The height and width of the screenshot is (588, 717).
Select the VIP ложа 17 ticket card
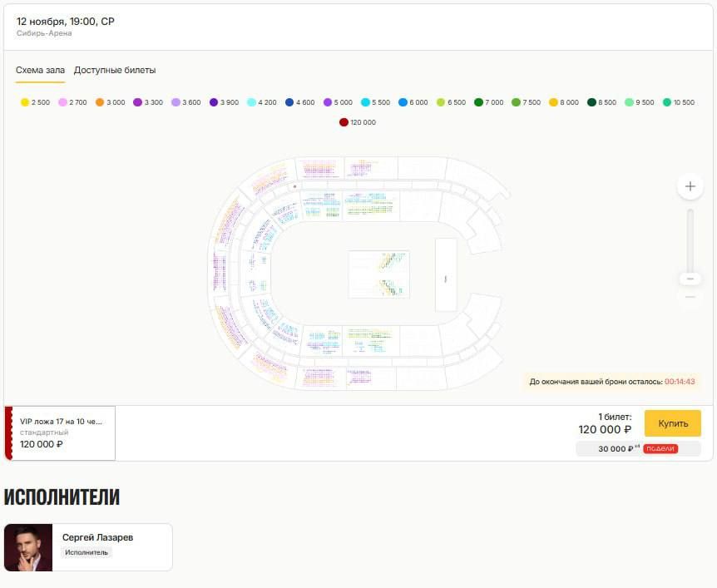click(60, 433)
